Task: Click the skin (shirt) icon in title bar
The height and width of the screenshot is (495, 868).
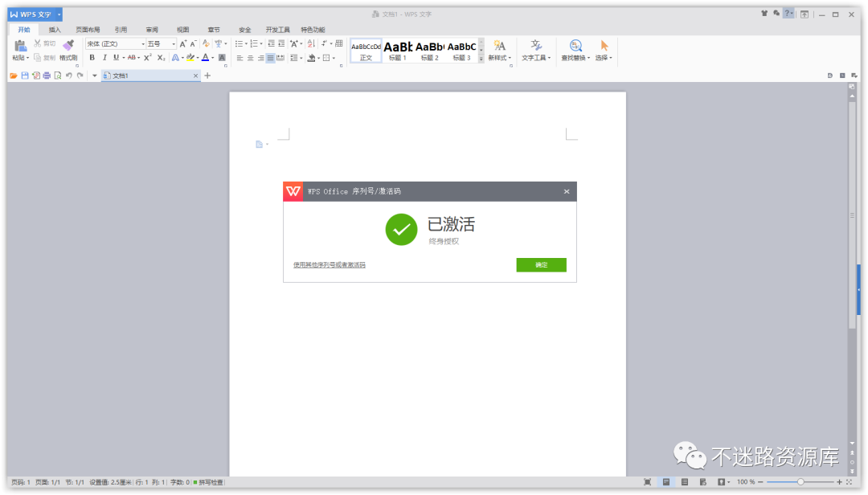Action: coord(764,14)
